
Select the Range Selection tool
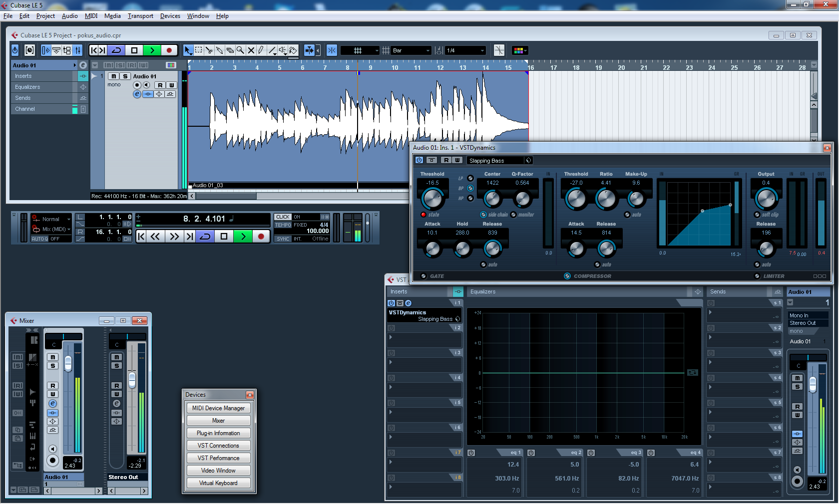tap(198, 50)
